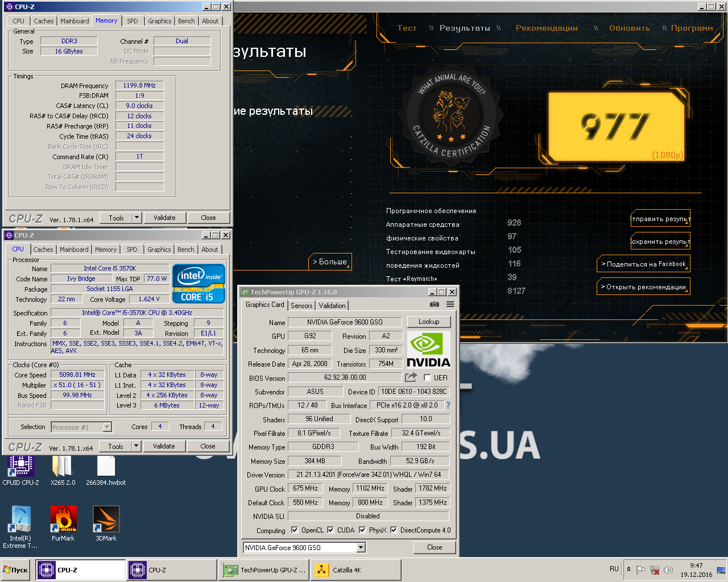Click network tray icon
Screen dimensions: 728x582
655,570
